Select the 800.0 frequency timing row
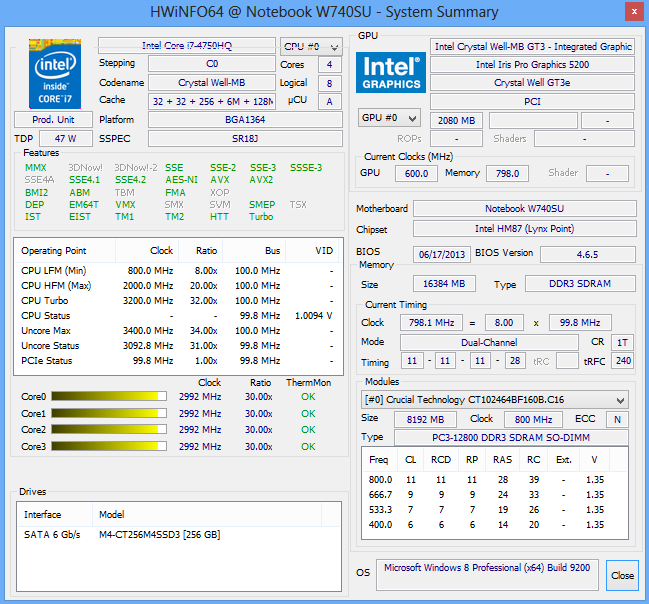The width and height of the screenshot is (649, 604). (495, 479)
